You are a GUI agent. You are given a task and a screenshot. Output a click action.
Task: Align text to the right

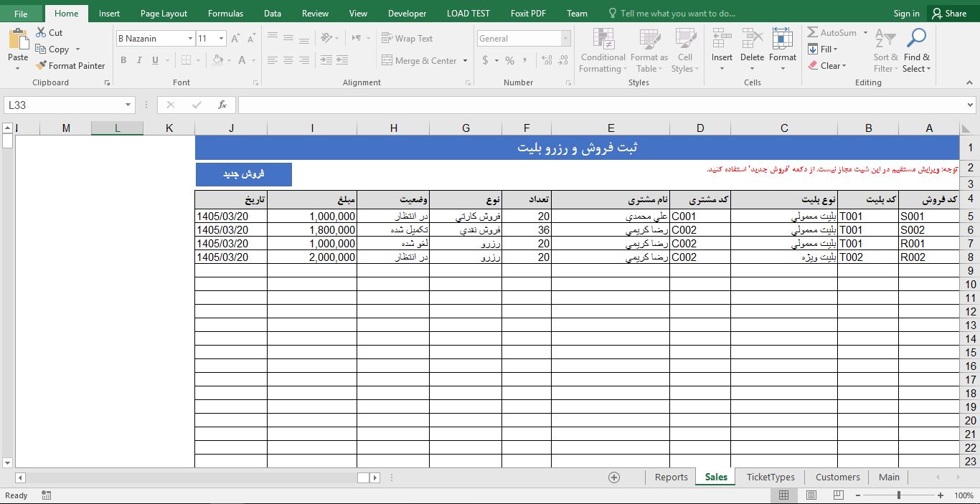tap(304, 60)
